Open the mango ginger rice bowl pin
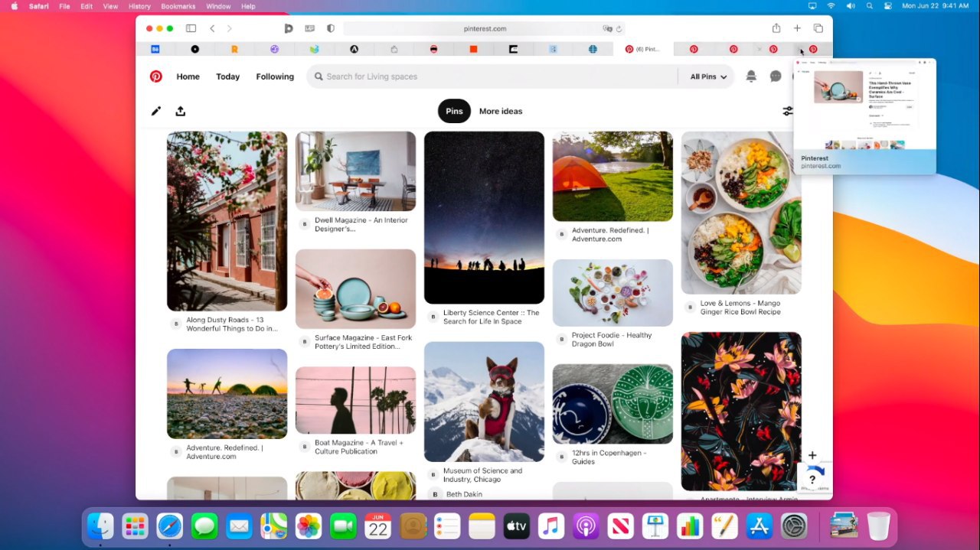Viewport: 980px width, 550px height. click(x=741, y=213)
